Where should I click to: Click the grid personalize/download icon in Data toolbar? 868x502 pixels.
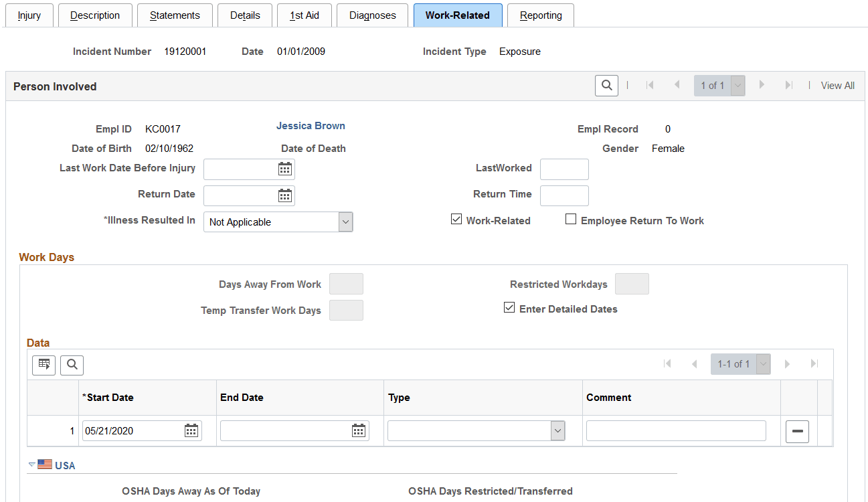(x=44, y=365)
